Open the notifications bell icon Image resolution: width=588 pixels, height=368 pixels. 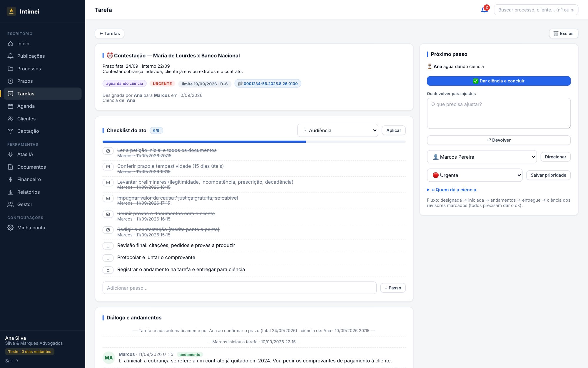pos(484,10)
